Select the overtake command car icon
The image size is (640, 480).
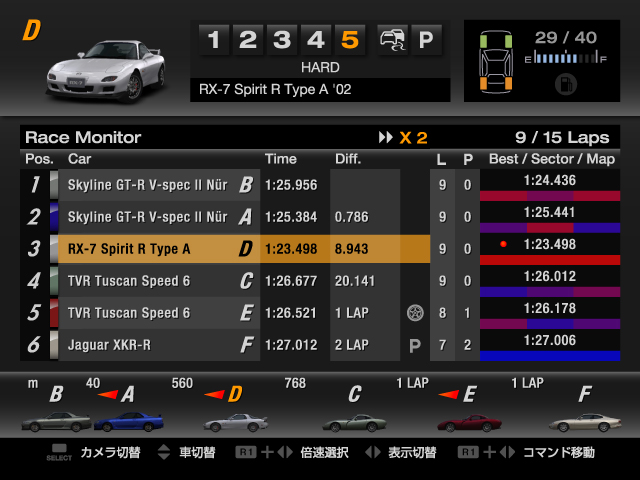(389, 40)
